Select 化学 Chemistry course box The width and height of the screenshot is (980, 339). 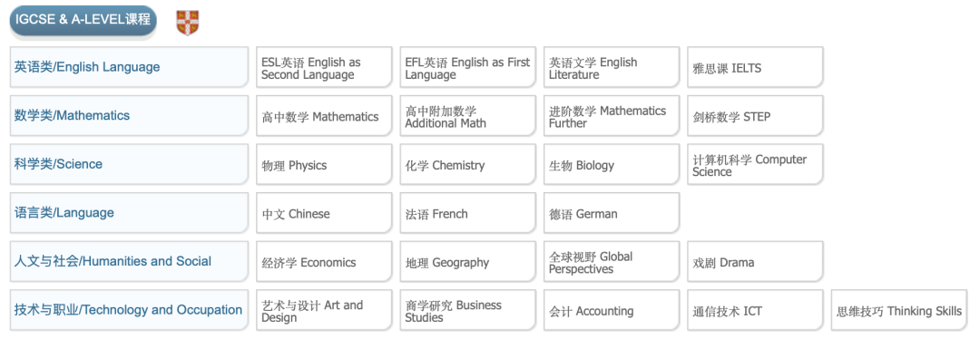click(468, 165)
